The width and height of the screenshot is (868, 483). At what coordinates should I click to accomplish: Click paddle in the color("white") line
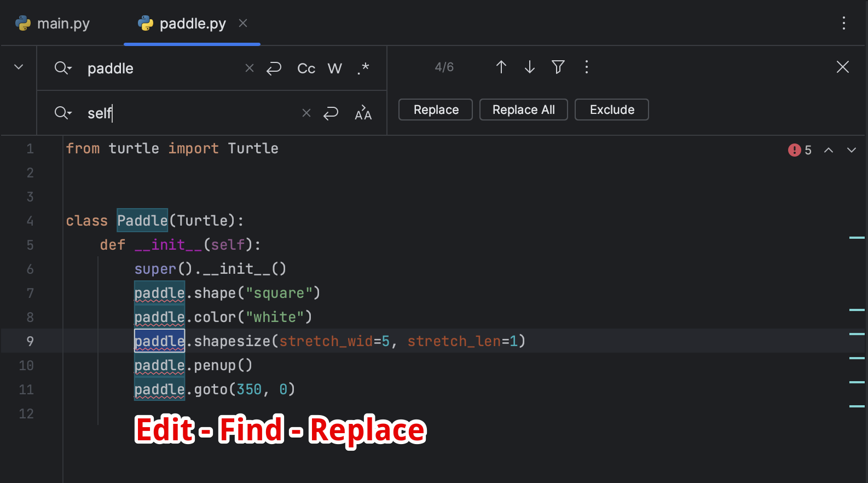tap(159, 317)
